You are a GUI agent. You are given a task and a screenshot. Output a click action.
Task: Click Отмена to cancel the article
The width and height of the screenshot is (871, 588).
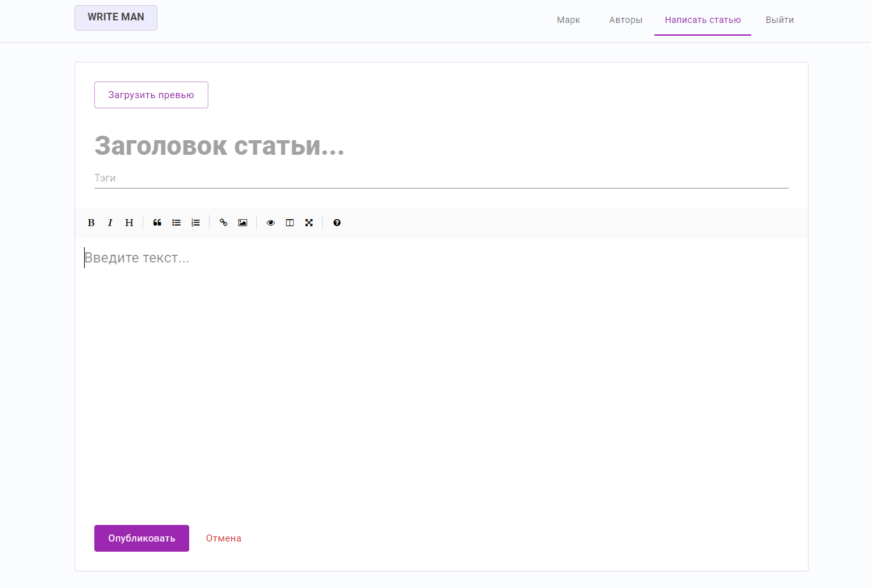224,538
